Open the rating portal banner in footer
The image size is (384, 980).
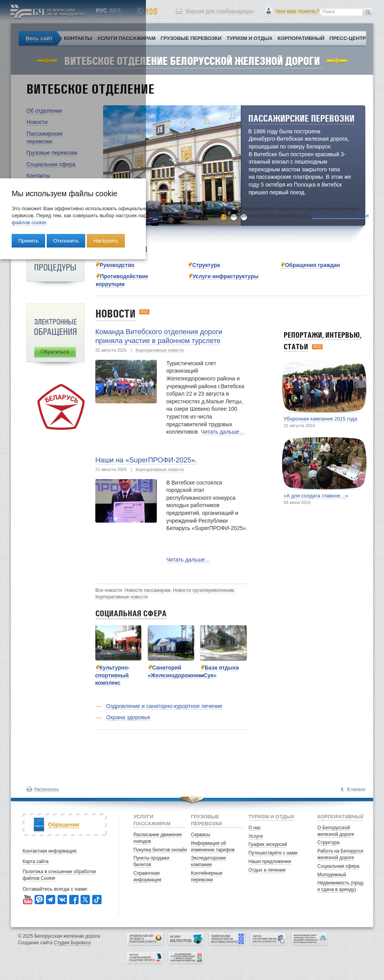(x=268, y=939)
